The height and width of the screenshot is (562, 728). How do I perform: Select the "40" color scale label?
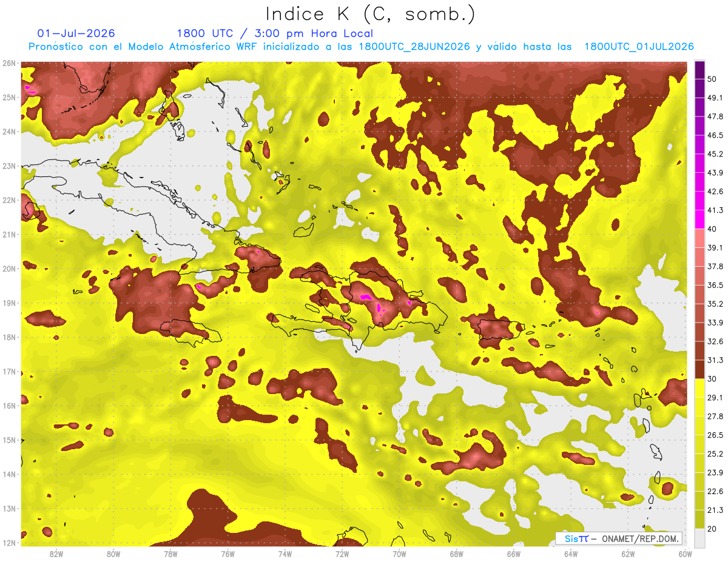click(713, 229)
